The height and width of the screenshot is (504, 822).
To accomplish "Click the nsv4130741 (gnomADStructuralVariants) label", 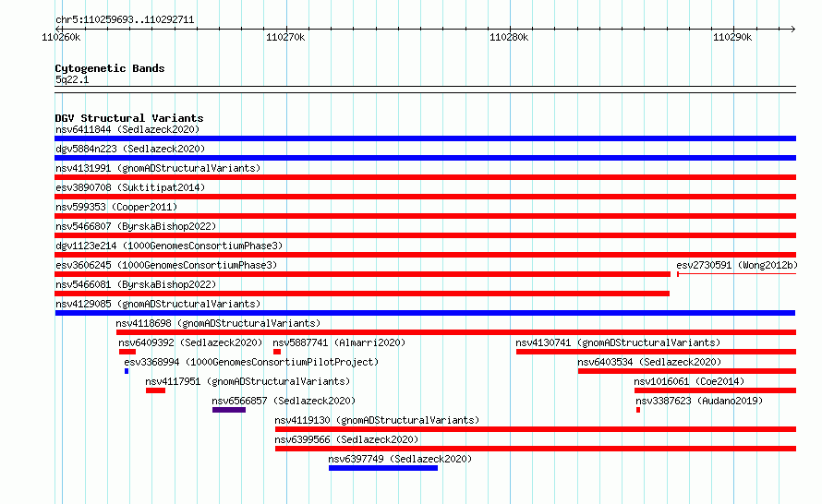I will (618, 342).
